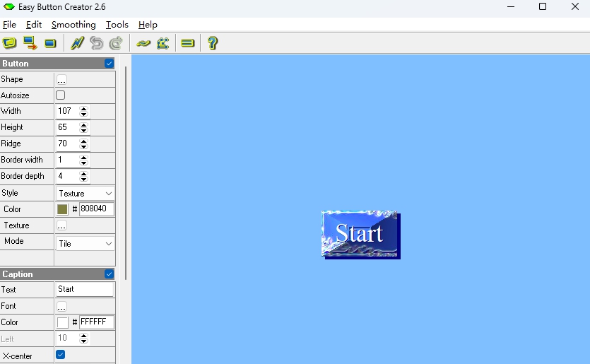The width and height of the screenshot is (590, 364).
Task: Click the Caption section header
Action: pyautogui.click(x=57, y=274)
